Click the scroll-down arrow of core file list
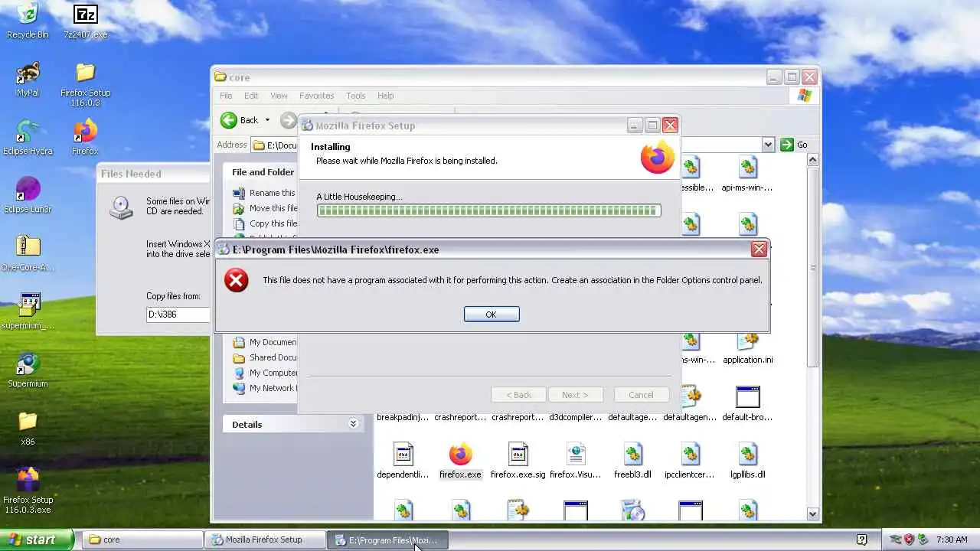The width and height of the screenshot is (980, 551). coord(813,514)
